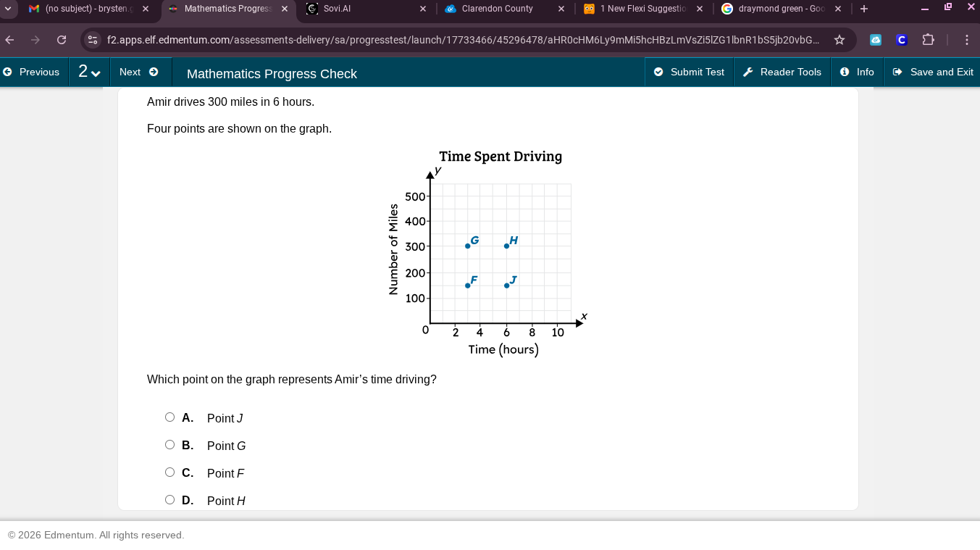Select answer choice A, Point J
The height and width of the screenshot is (550, 980).
pyautogui.click(x=169, y=417)
